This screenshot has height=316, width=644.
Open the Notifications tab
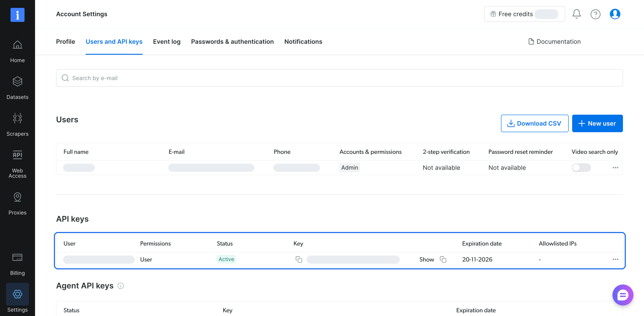tap(303, 41)
